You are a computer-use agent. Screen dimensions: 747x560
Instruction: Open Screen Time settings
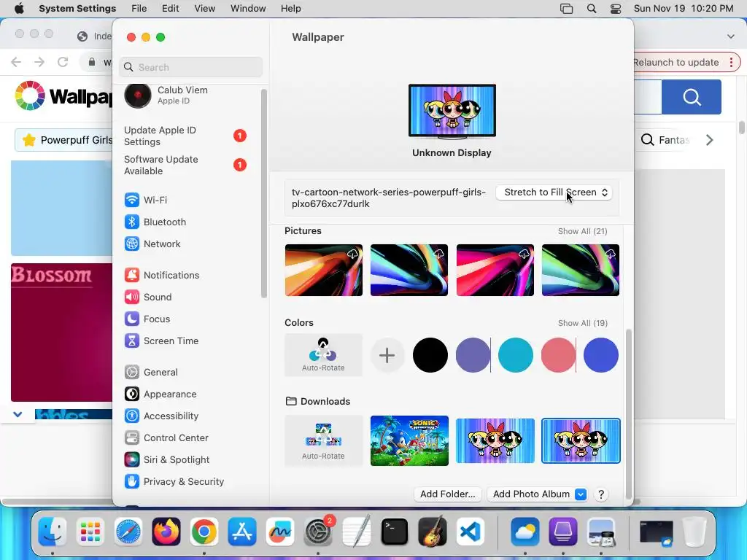(x=161, y=341)
